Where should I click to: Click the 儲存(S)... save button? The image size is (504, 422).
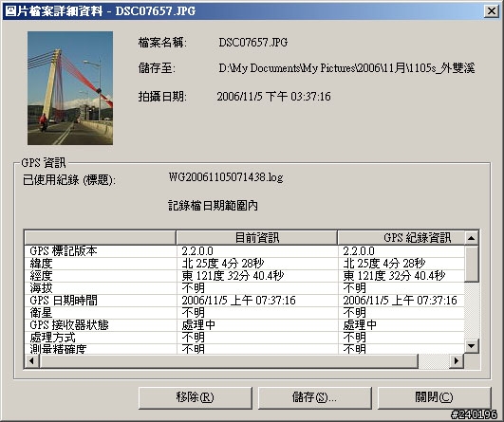[314, 397]
